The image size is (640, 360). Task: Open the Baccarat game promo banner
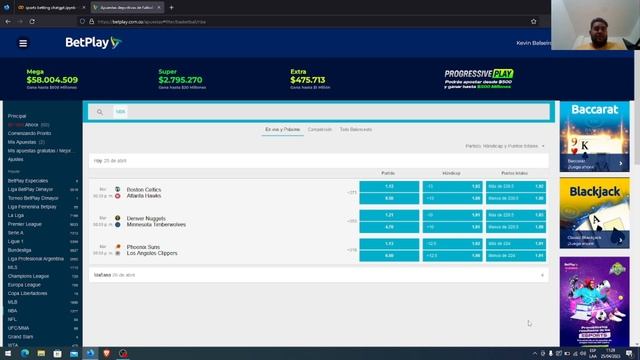click(594, 136)
